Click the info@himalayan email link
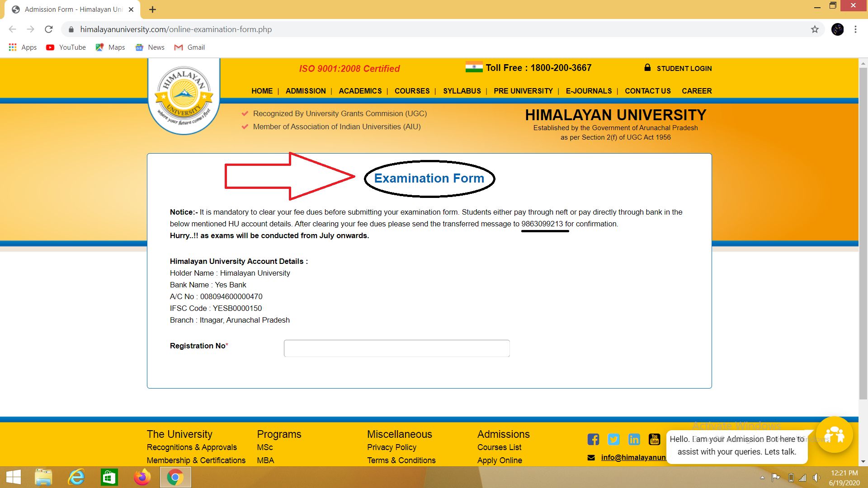This screenshot has height=488, width=868. click(633, 458)
